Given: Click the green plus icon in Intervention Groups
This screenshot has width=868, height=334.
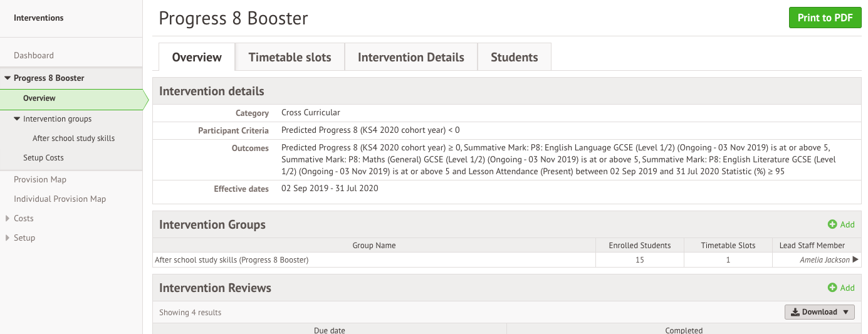Looking at the screenshot, I should [x=832, y=224].
